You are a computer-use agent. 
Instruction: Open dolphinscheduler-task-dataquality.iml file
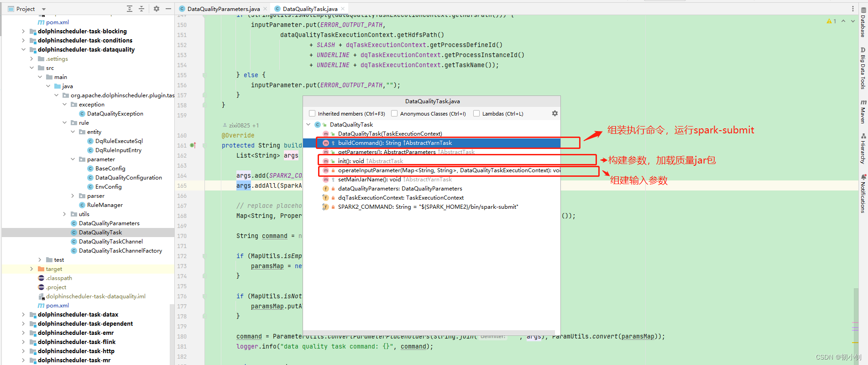[x=95, y=296]
